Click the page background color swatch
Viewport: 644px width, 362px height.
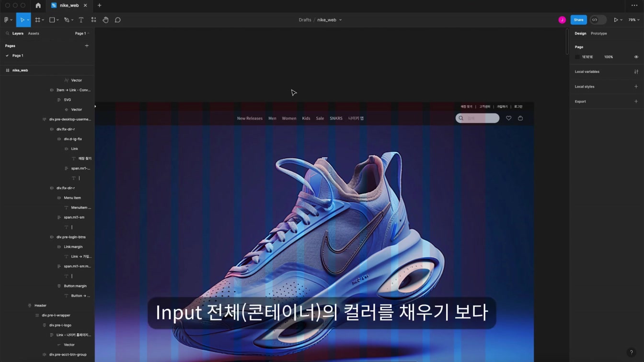point(577,57)
